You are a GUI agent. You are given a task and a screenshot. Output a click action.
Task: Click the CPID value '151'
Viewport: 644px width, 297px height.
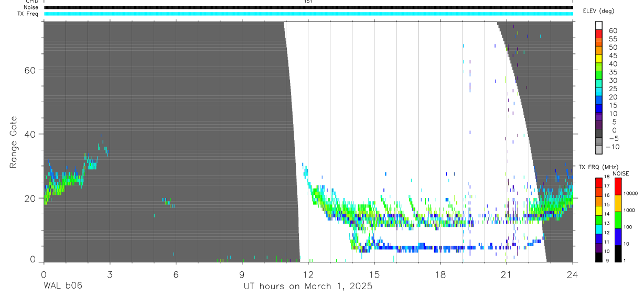(308, 2)
